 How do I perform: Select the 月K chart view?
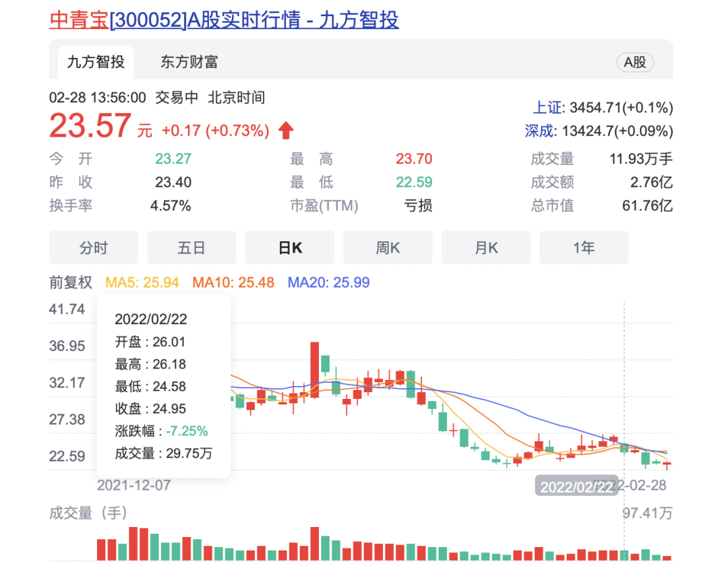(x=486, y=248)
